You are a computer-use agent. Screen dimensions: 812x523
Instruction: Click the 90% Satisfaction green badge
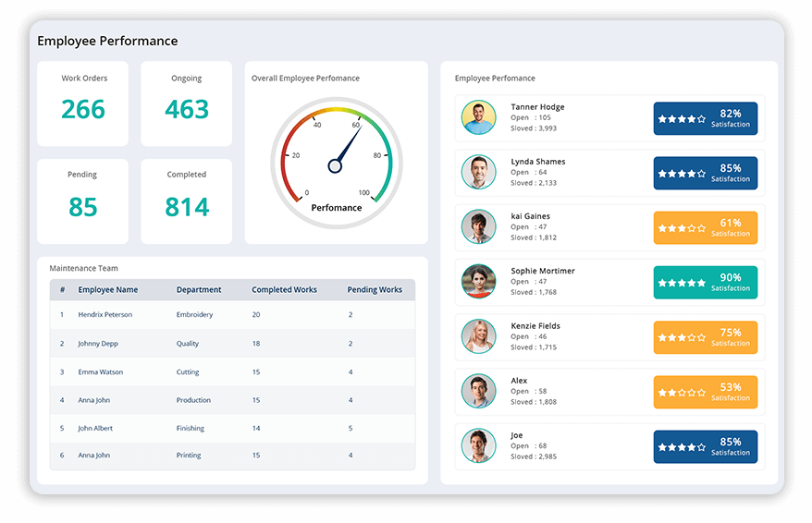[x=705, y=282]
